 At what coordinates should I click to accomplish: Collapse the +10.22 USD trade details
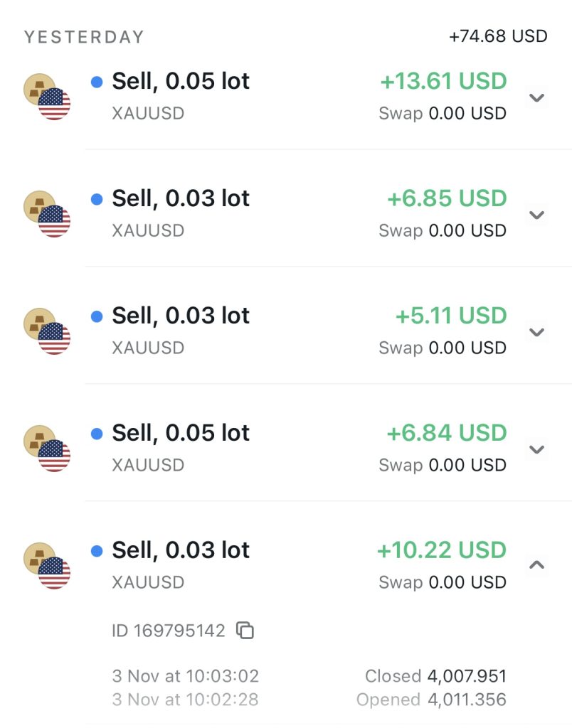pyautogui.click(x=537, y=565)
